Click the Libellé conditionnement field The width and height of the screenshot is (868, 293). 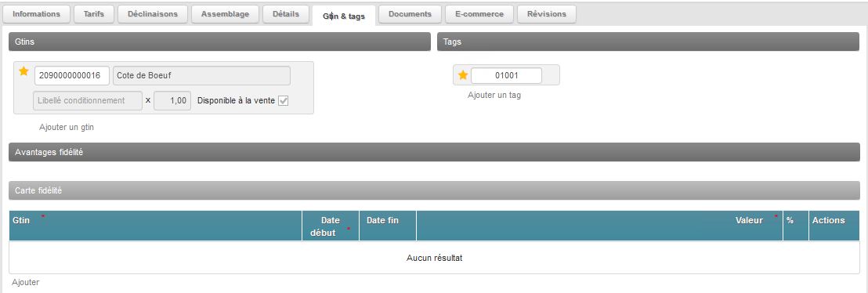(89, 101)
